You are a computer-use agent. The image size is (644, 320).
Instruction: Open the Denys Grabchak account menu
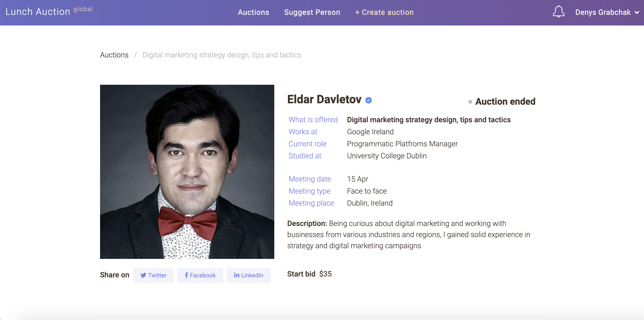pos(603,12)
